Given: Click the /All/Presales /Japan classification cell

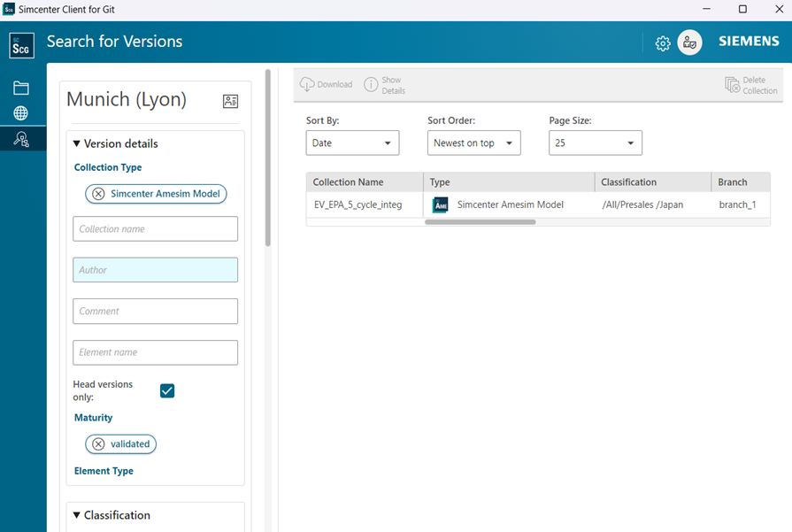Looking at the screenshot, I should [x=642, y=204].
